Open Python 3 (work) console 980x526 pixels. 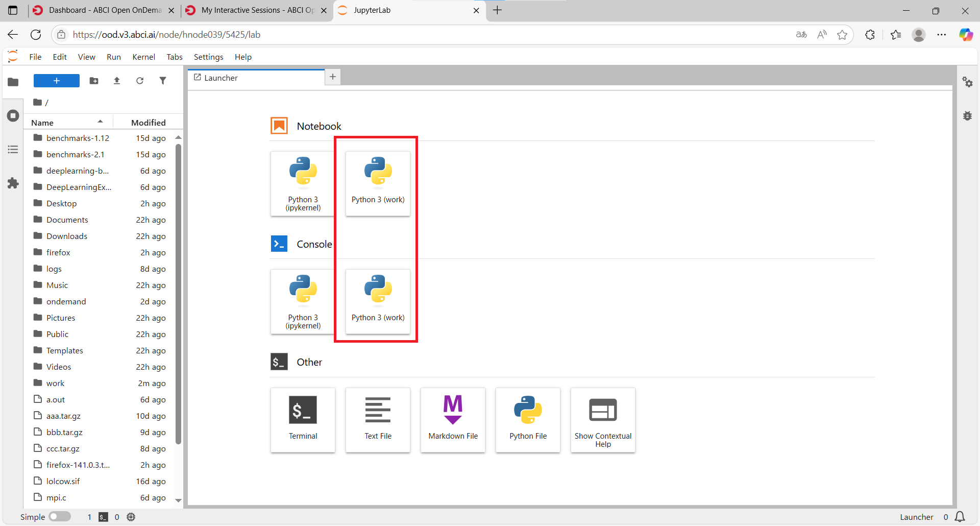pyautogui.click(x=378, y=302)
